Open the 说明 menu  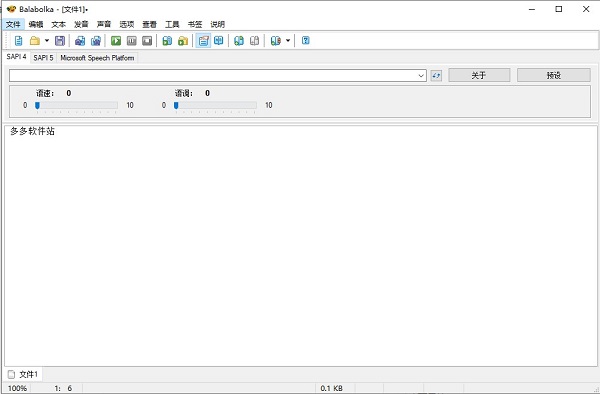[217, 24]
